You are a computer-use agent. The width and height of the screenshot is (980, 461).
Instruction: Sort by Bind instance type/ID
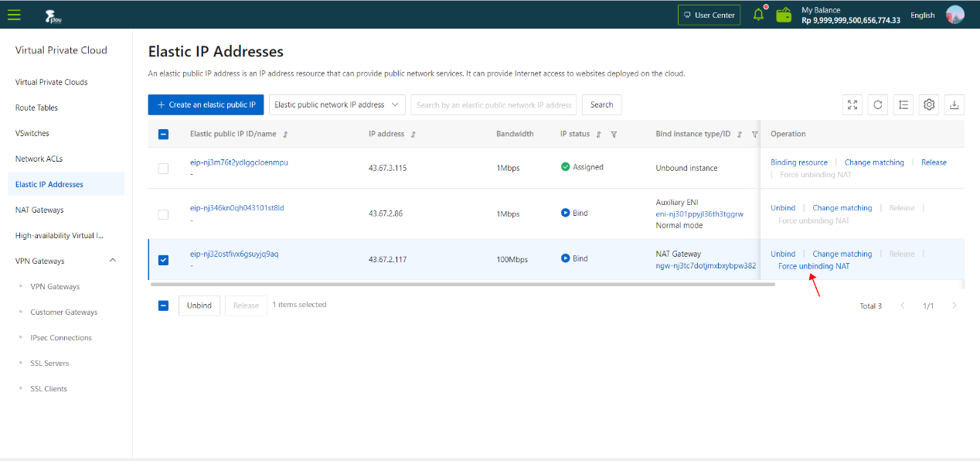(740, 135)
